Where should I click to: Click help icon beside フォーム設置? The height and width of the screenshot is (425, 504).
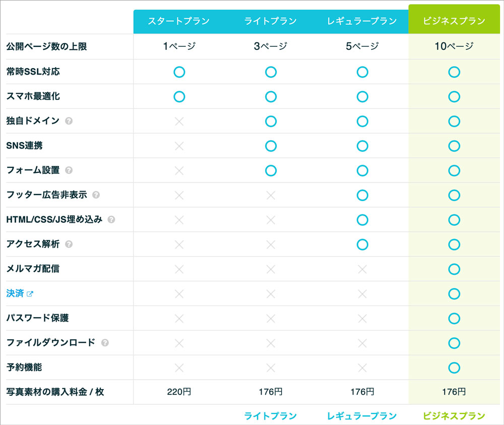coord(69,170)
